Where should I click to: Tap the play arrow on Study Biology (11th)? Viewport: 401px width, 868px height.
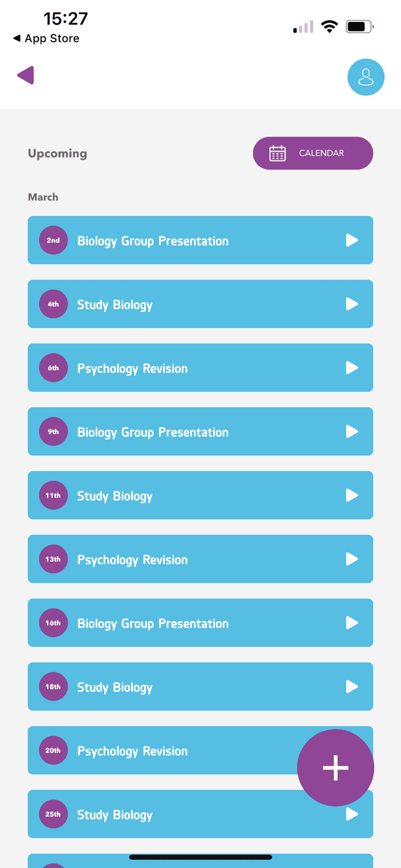coord(352,495)
